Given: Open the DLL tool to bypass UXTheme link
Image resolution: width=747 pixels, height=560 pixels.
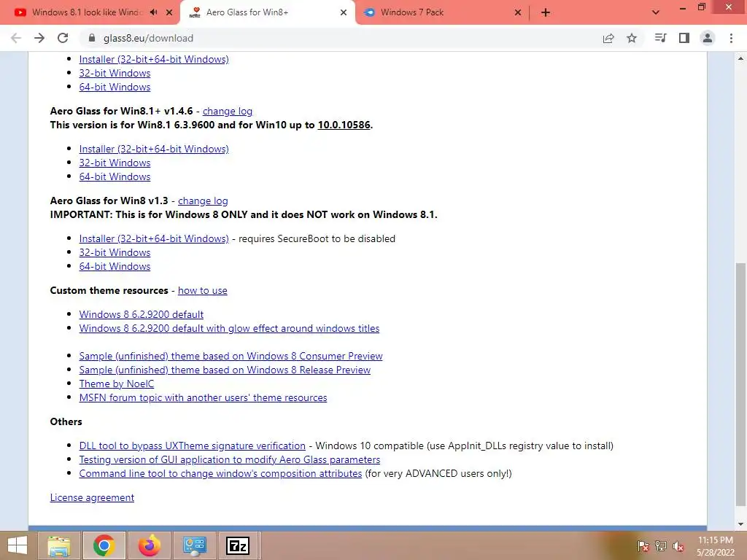Looking at the screenshot, I should [x=192, y=446].
